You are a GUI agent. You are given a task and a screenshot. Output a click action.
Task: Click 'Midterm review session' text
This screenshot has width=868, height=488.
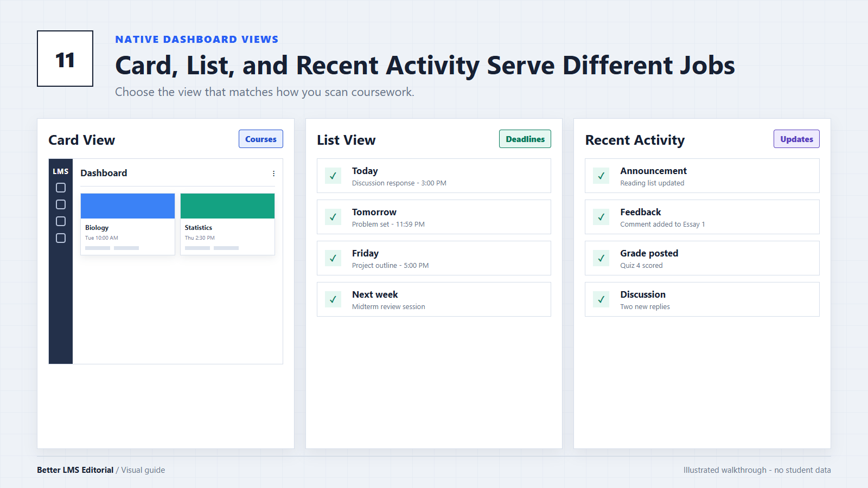point(388,307)
